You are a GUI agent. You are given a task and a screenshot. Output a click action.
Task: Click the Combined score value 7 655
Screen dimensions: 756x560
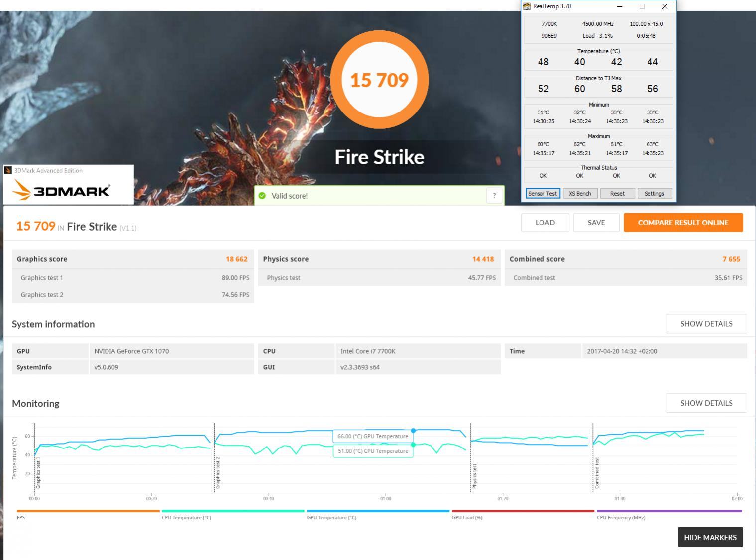coord(731,259)
